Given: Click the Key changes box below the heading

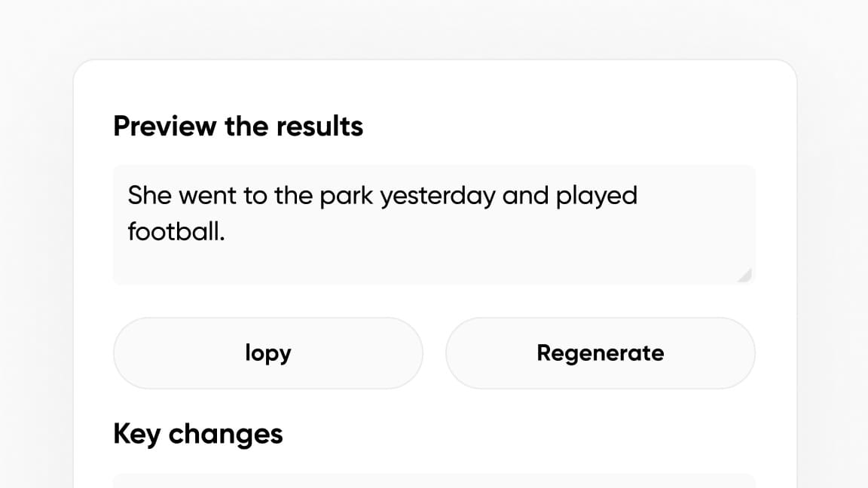Looking at the screenshot, I should pos(434,480).
